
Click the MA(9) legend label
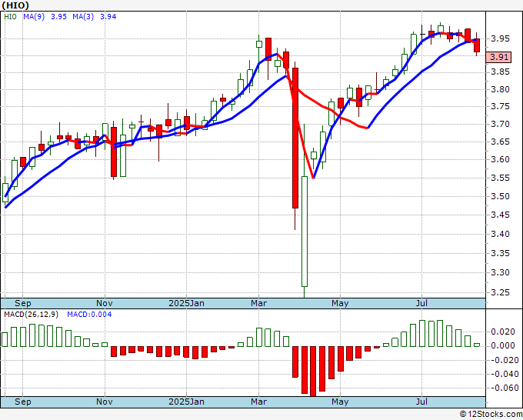(x=34, y=17)
